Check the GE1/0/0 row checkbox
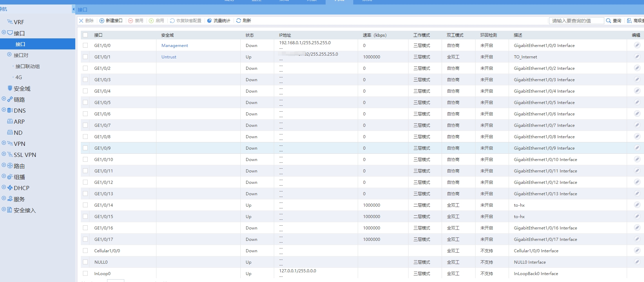The width and height of the screenshot is (644, 282). [85, 45]
